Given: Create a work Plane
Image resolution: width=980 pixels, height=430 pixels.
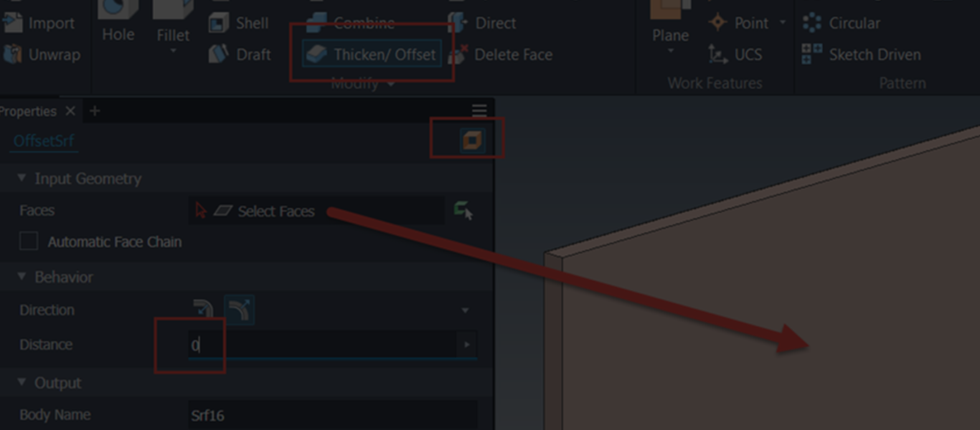Looking at the screenshot, I should (670, 29).
